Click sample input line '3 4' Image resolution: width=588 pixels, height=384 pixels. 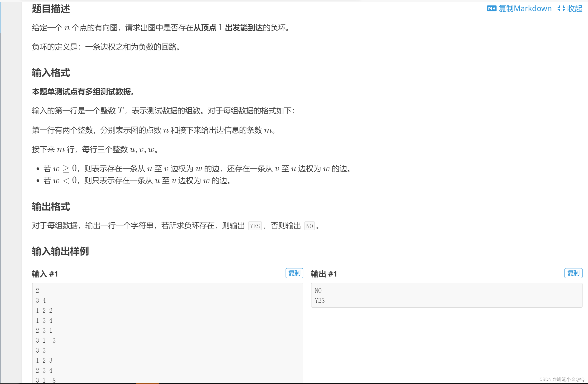pyautogui.click(x=41, y=301)
